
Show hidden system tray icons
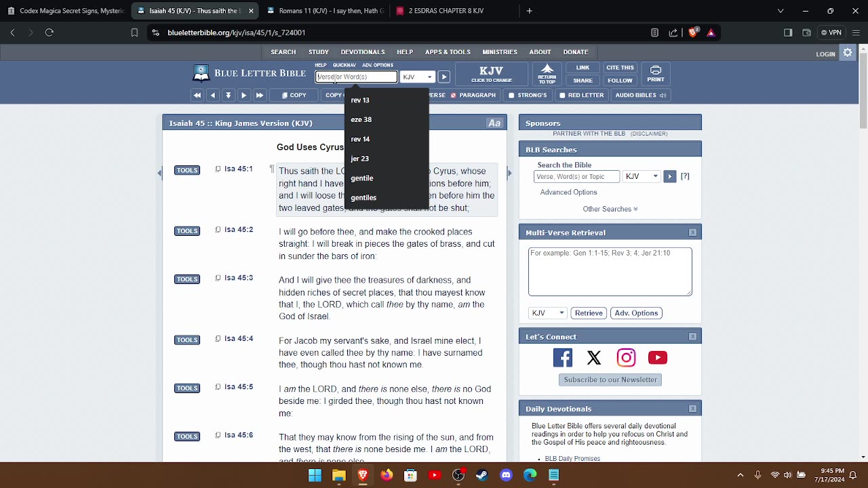point(740,475)
